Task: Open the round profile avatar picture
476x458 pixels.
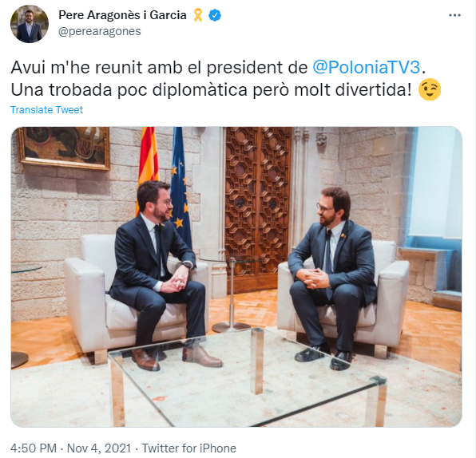Action: click(x=30, y=24)
